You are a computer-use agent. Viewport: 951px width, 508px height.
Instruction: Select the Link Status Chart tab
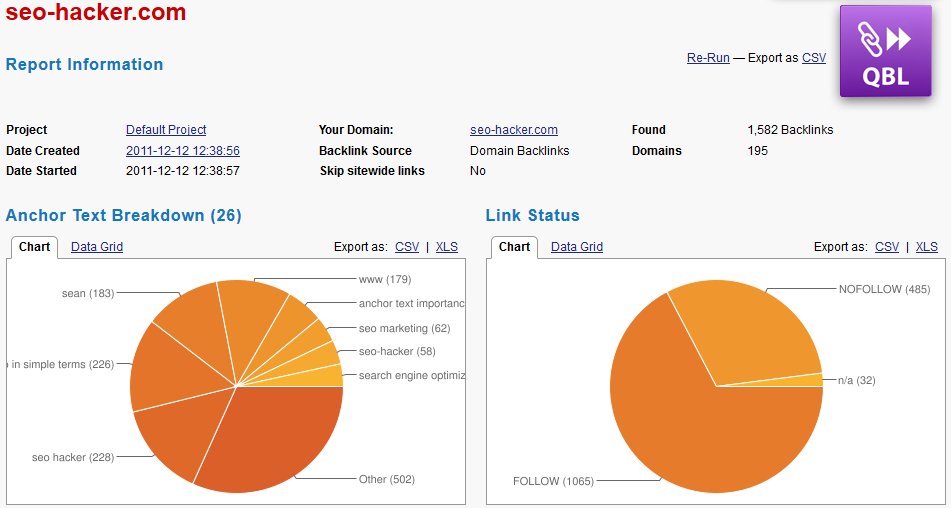tap(514, 247)
